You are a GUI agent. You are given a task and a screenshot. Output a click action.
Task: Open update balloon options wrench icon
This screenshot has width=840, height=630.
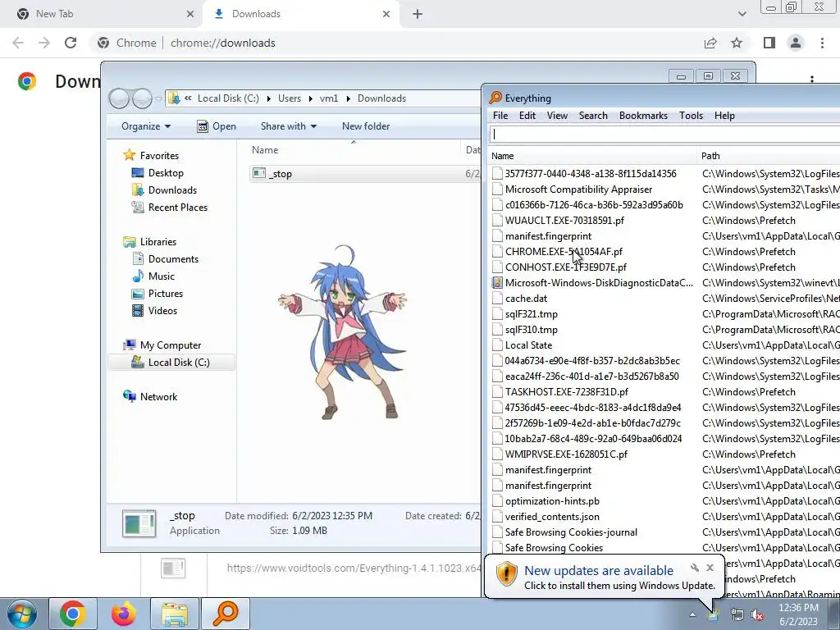click(695, 568)
